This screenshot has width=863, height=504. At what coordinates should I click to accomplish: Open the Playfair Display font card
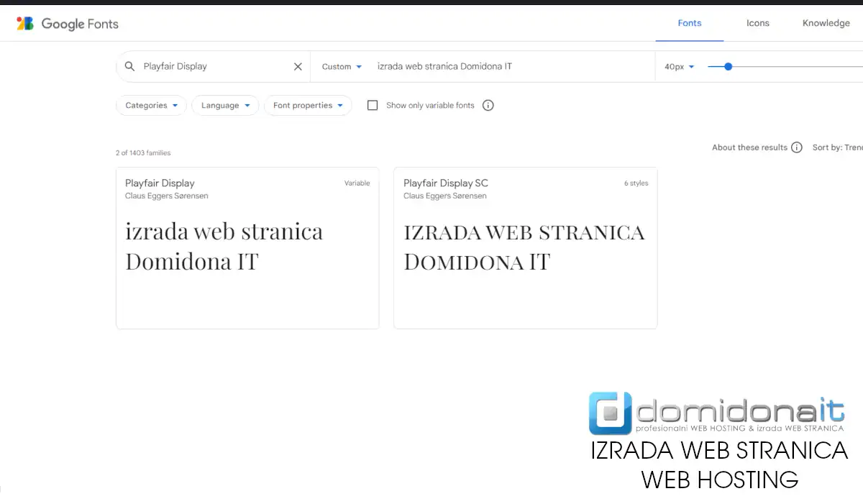tap(247, 248)
